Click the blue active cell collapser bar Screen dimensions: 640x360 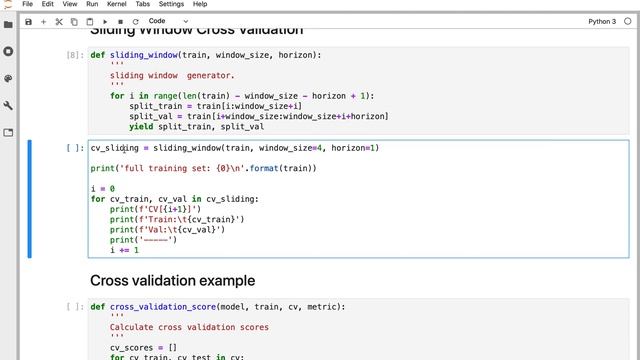[29, 199]
